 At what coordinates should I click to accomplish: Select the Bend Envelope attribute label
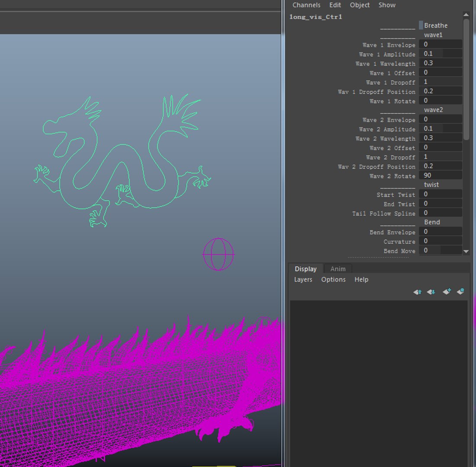point(392,233)
